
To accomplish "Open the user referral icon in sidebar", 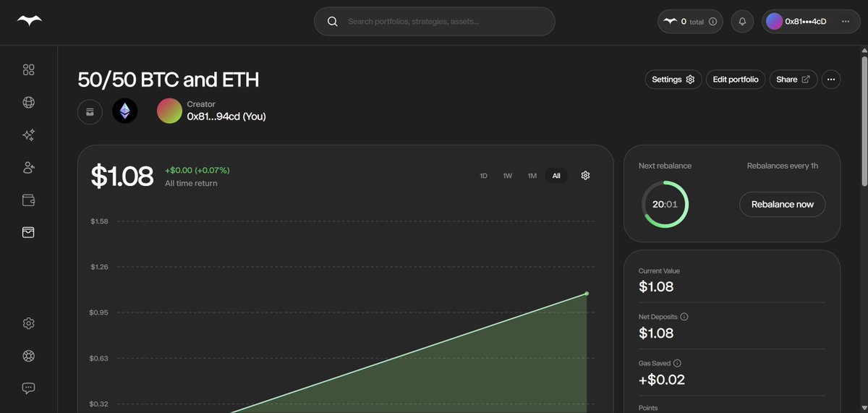I will (x=29, y=168).
